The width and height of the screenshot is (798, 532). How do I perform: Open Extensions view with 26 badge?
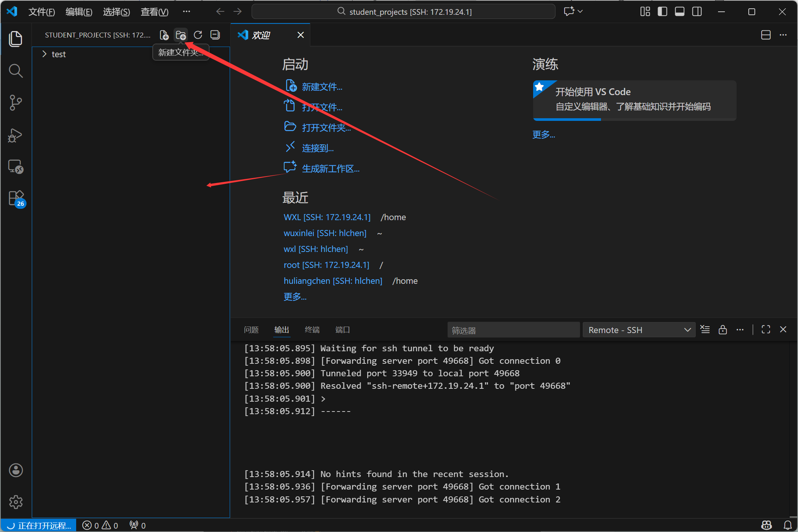click(x=16, y=198)
